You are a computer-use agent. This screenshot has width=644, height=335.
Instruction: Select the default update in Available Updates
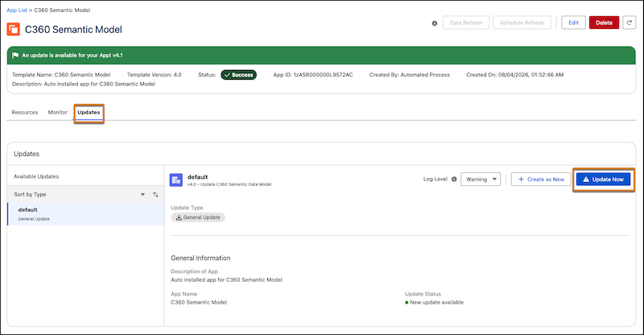[85, 213]
